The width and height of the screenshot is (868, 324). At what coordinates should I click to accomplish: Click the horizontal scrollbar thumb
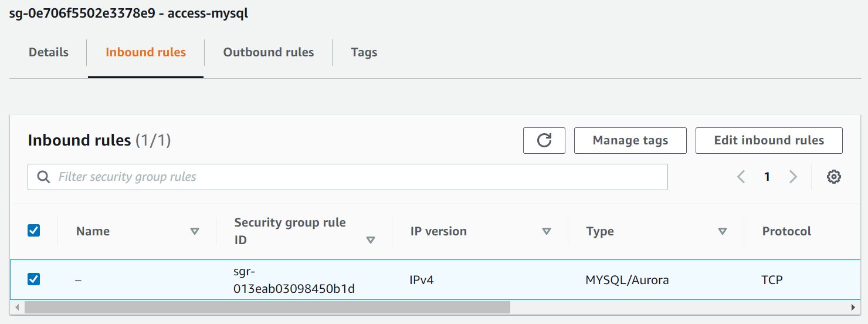(267, 307)
